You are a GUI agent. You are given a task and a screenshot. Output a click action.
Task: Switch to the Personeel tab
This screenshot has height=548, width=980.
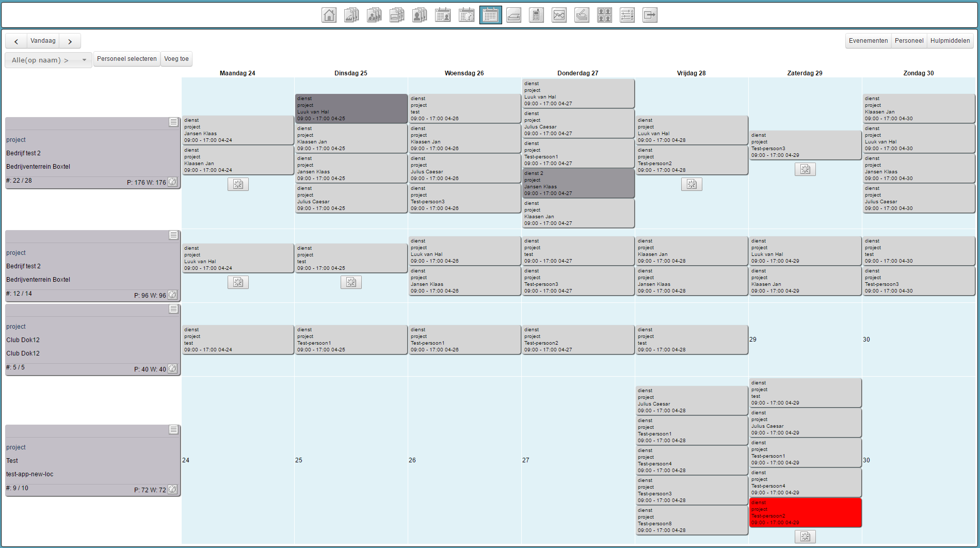click(909, 41)
